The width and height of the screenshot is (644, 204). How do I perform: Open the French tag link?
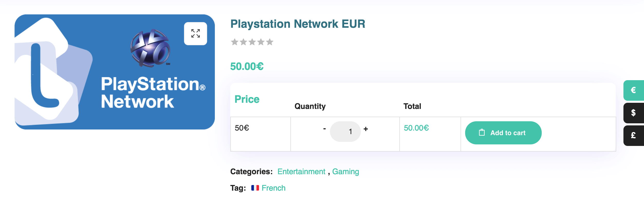[x=273, y=188]
